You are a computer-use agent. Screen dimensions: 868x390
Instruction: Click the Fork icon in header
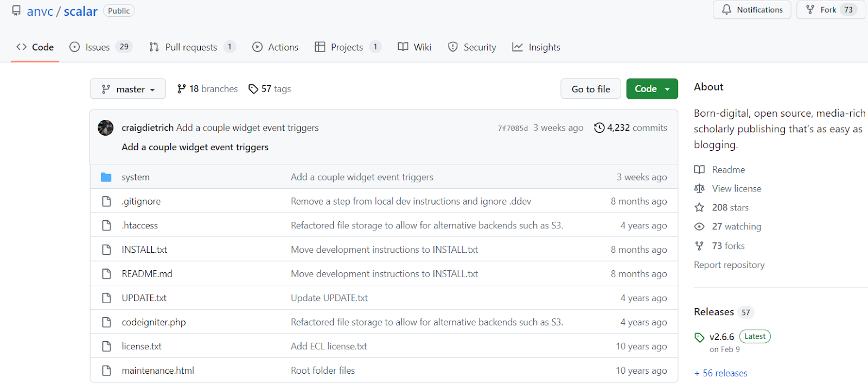(x=810, y=10)
